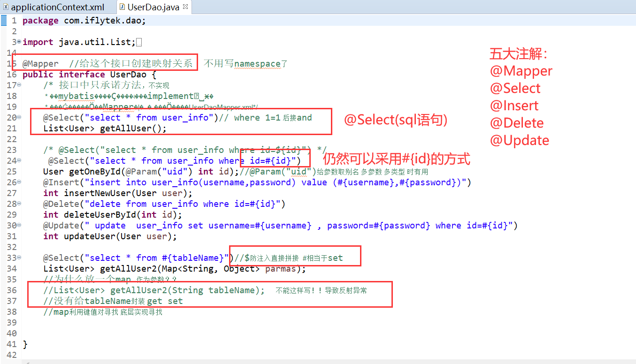636x364 pixels.
Task: Click '@Select("select * from #{tableName}")' annotation
Action: tap(138, 258)
